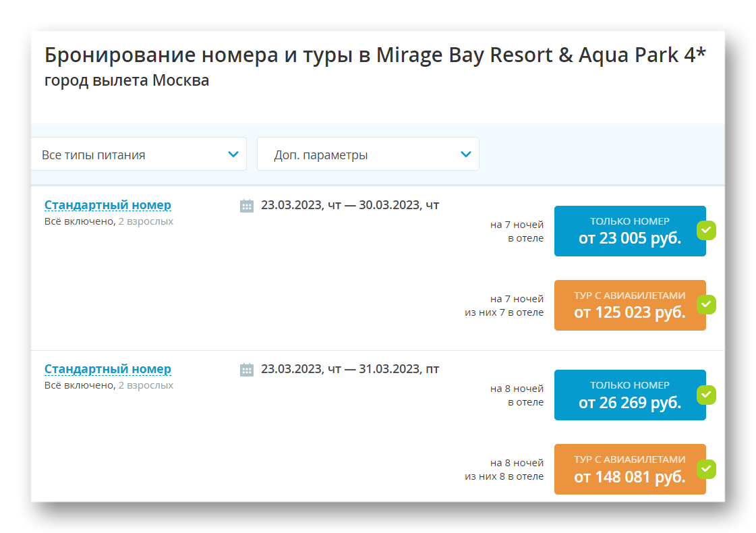Book room only from 26 269 руб.
Viewport: 756px width, 533px height.
coord(630,395)
